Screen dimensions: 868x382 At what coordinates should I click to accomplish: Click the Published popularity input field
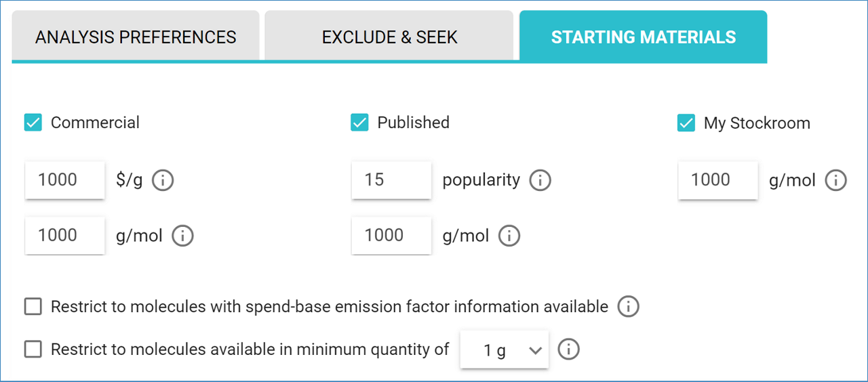click(391, 180)
